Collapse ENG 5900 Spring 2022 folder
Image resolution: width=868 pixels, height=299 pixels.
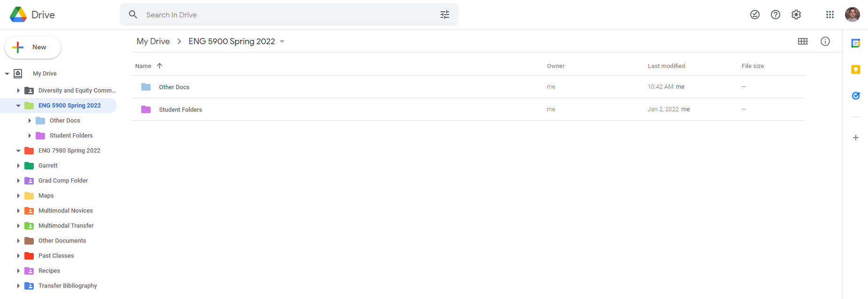18,106
